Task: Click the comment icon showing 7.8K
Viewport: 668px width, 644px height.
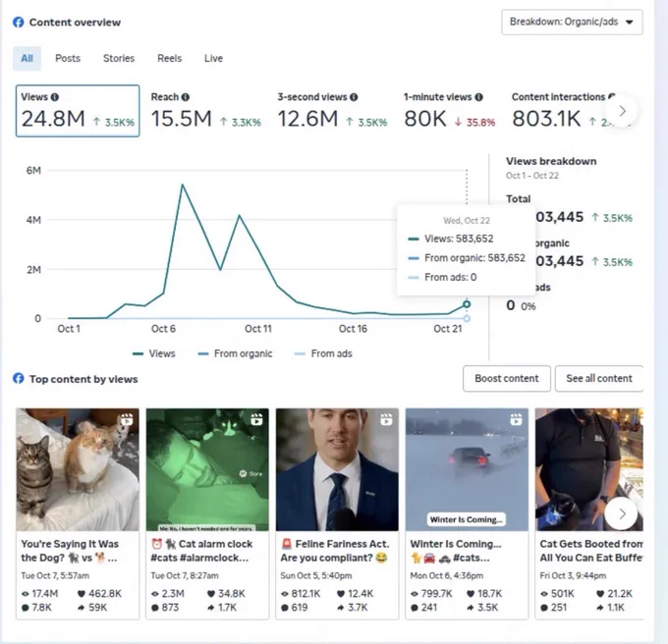Action: (x=26, y=608)
